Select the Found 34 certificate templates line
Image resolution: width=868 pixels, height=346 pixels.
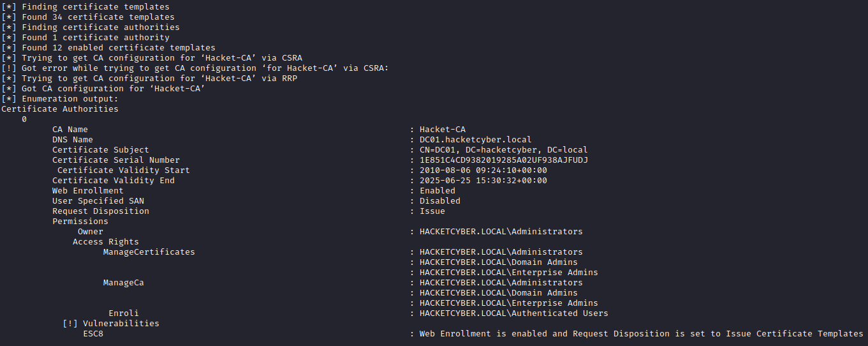[88, 17]
